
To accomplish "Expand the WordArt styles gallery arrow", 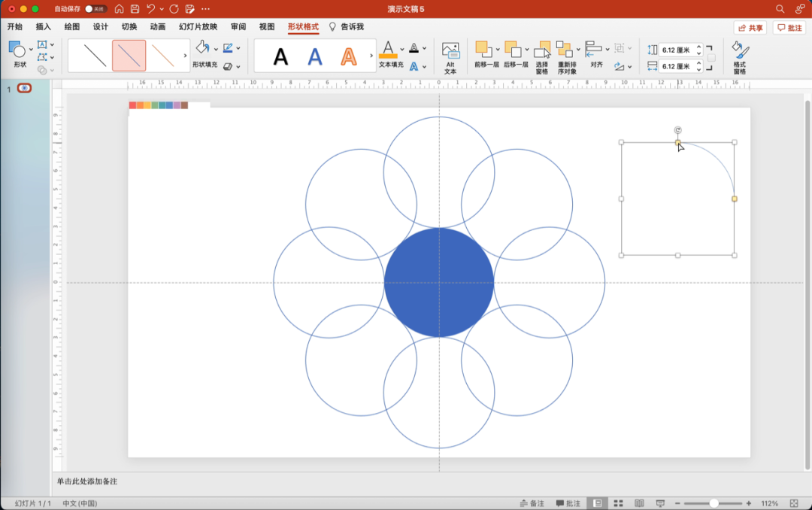I will [x=371, y=56].
